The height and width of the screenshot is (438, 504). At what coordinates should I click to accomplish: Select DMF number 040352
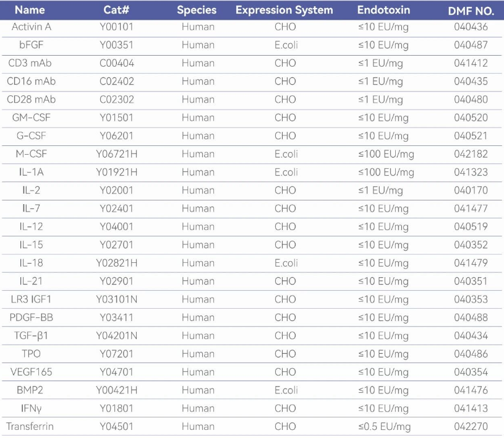click(471, 245)
